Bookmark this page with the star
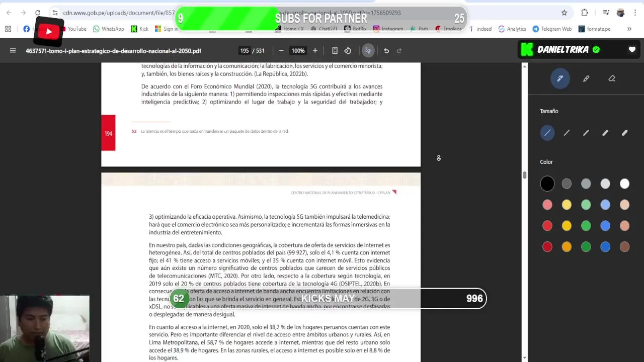Viewport: 644px width, 362px height. click(564, 13)
